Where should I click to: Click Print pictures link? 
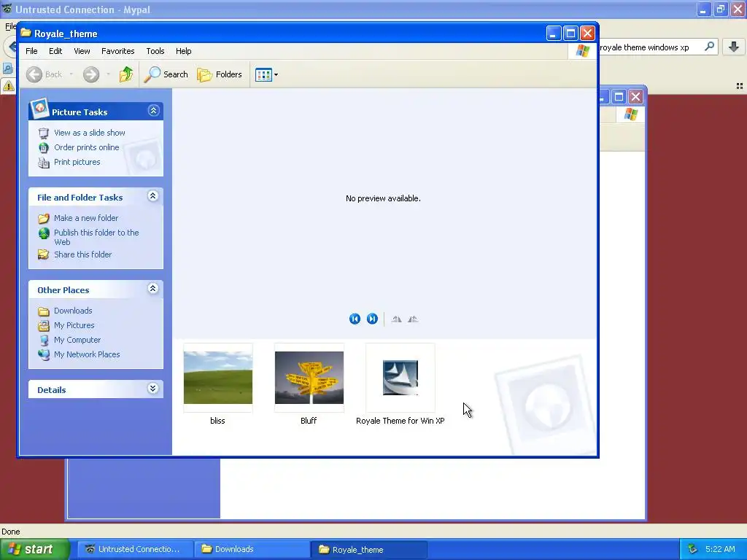point(77,162)
